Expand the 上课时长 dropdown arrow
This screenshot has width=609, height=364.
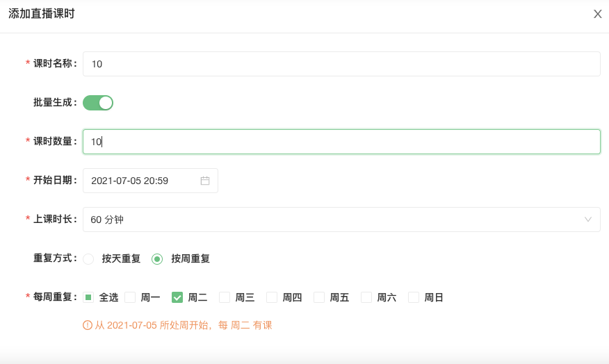tap(588, 220)
